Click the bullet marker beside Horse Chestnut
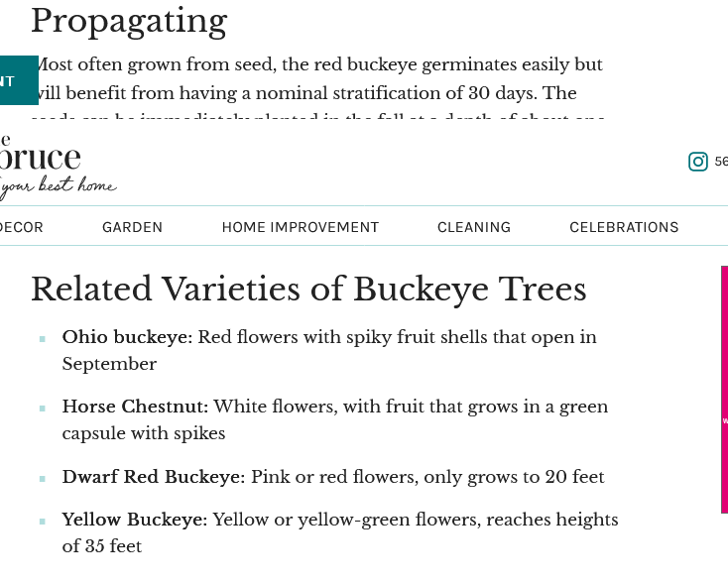728x585 pixels. (43, 409)
